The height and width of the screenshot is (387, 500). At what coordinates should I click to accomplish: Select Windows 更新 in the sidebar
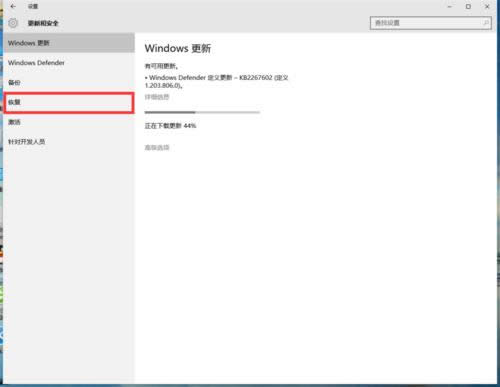click(69, 43)
